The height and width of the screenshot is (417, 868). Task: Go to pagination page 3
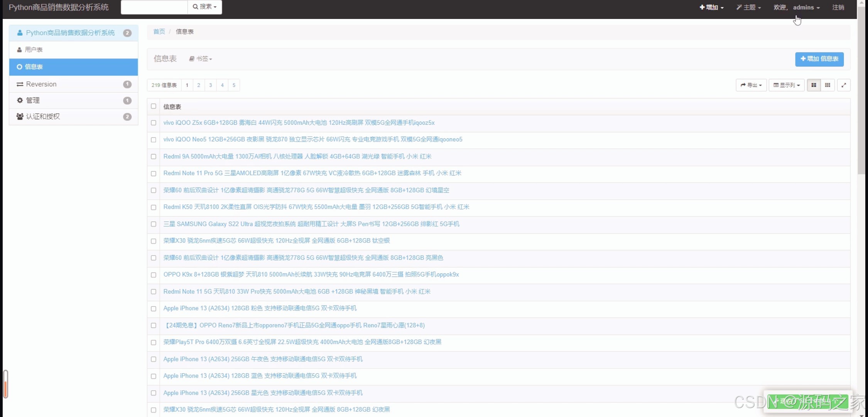click(x=210, y=85)
